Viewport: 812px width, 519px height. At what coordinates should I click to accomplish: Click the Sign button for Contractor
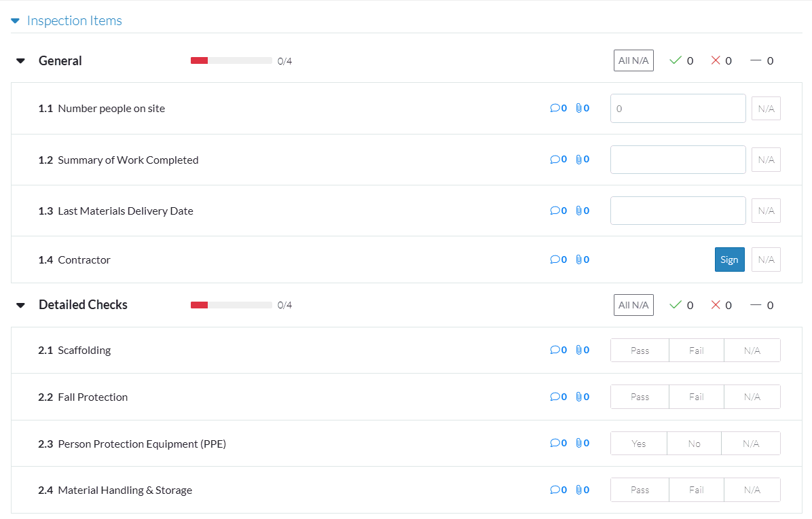pyautogui.click(x=729, y=259)
